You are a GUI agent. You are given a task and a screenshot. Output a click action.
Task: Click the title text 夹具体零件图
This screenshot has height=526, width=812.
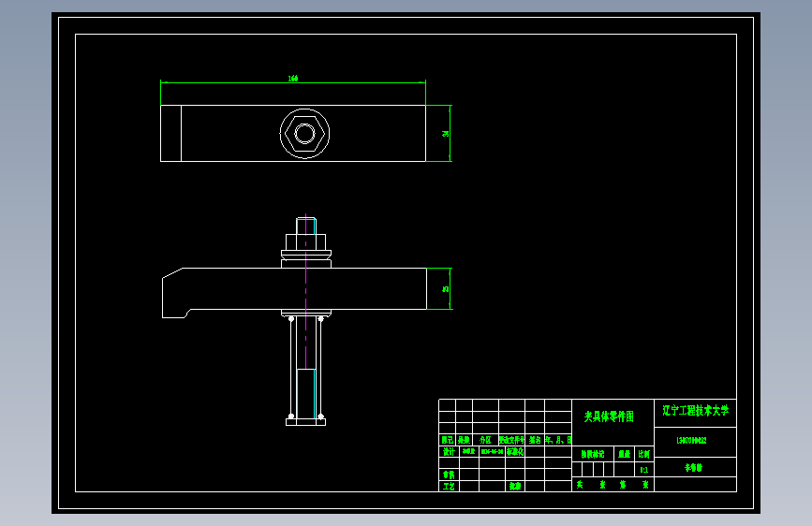point(609,416)
